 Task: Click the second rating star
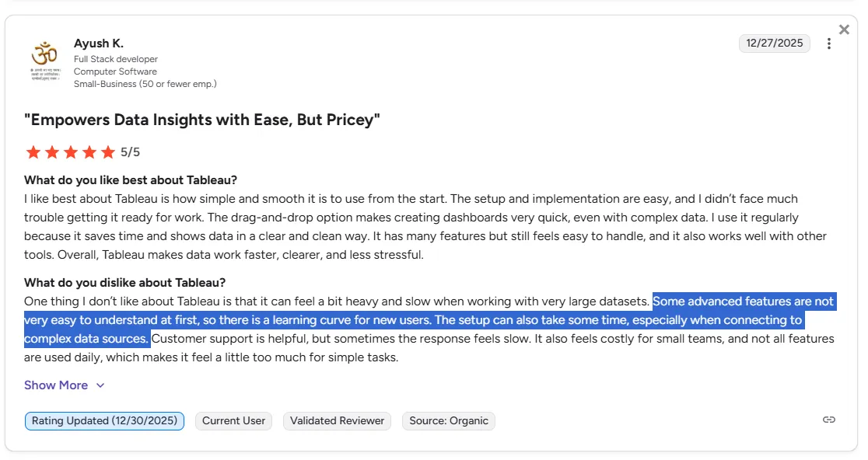click(51, 152)
